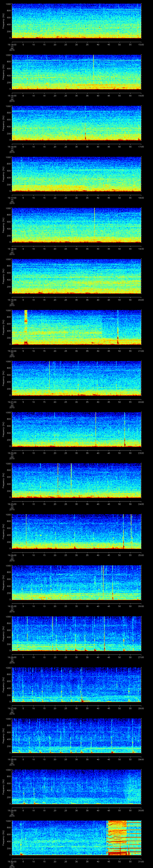Click the Frequency (Hz) label of the 19:17 panel
This screenshot has height=868, width=153.
tap(3, 173)
